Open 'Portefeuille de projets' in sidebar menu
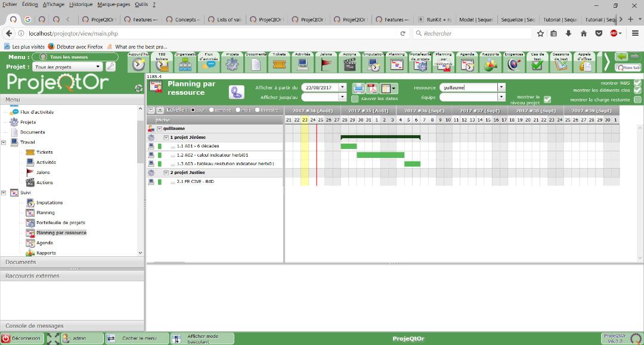The height and width of the screenshot is (345, 644). 60,222
